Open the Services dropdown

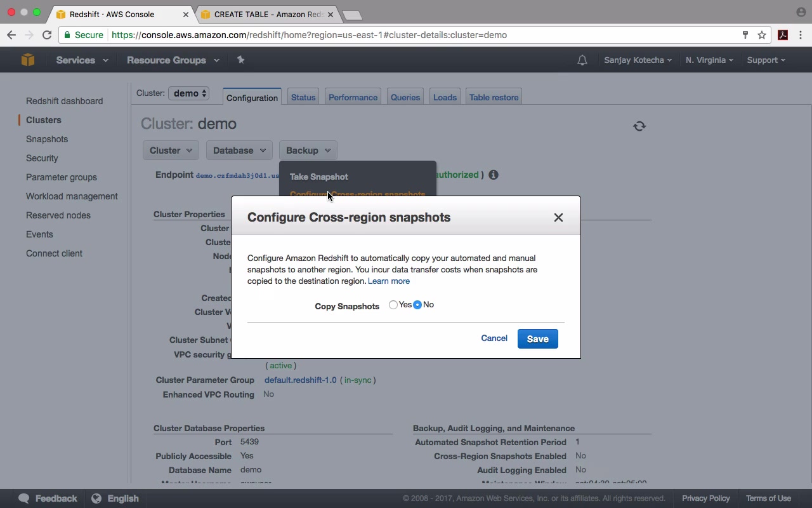pyautogui.click(x=82, y=60)
